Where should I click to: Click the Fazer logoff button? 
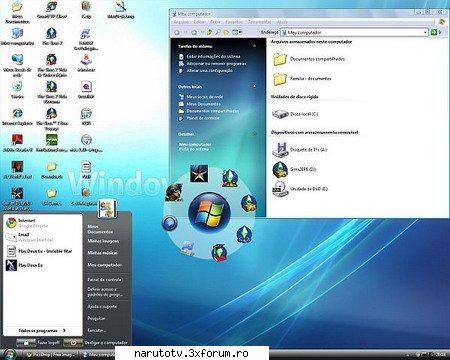[38, 342]
